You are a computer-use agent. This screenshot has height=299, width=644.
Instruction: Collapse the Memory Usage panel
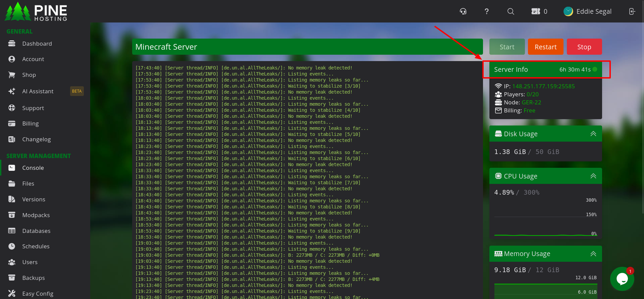(593, 254)
